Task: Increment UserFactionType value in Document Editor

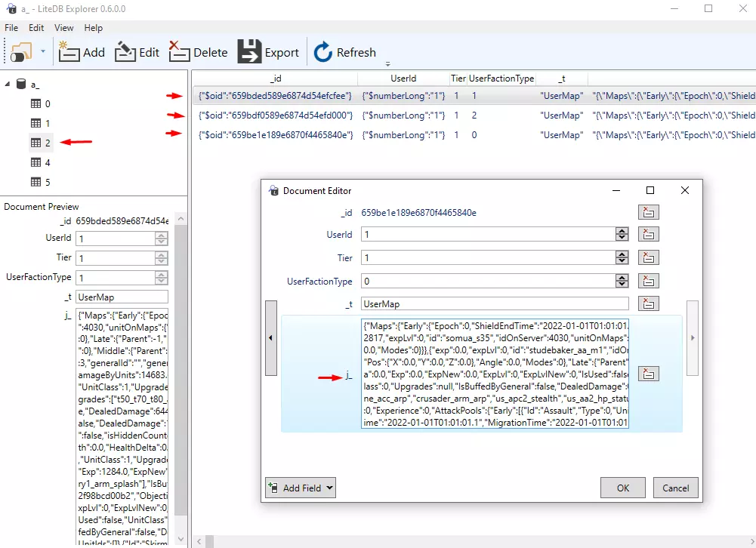Action: [x=622, y=278]
